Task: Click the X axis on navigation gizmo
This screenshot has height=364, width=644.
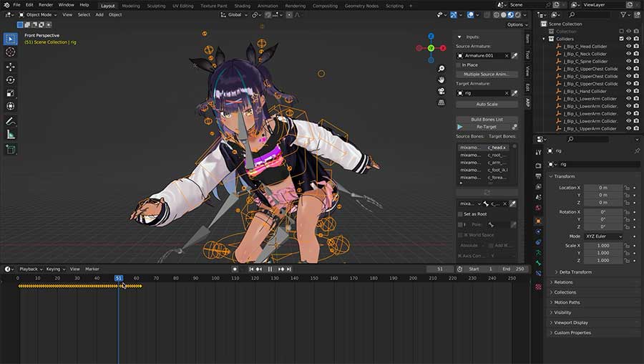Action: 443,48
